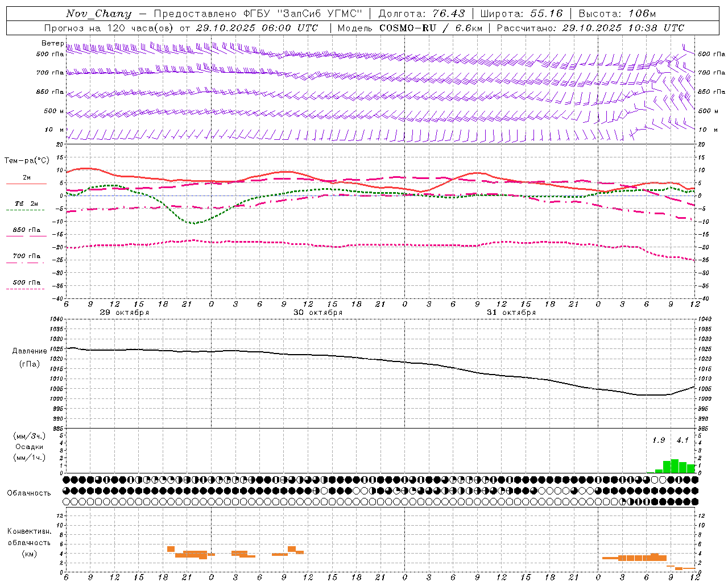
Task: Click the 30 октября date label
Action: 318,313
